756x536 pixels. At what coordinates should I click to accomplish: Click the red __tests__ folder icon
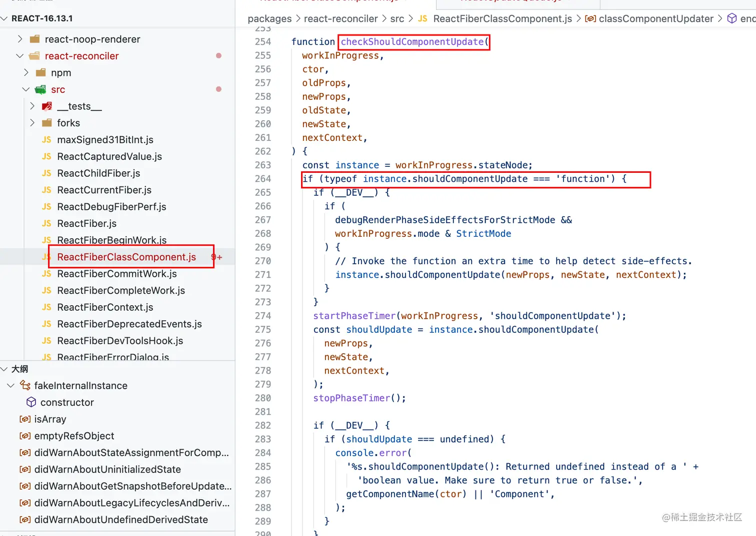(x=47, y=106)
